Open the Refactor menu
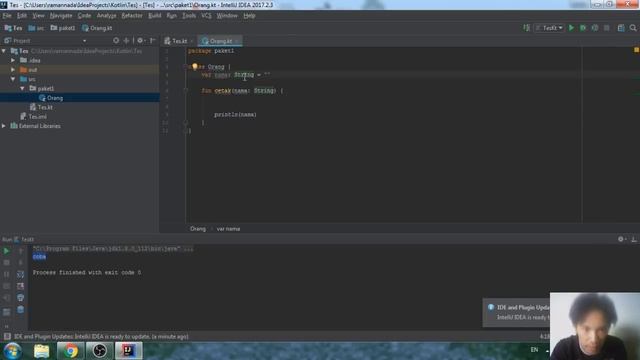 tap(132, 16)
